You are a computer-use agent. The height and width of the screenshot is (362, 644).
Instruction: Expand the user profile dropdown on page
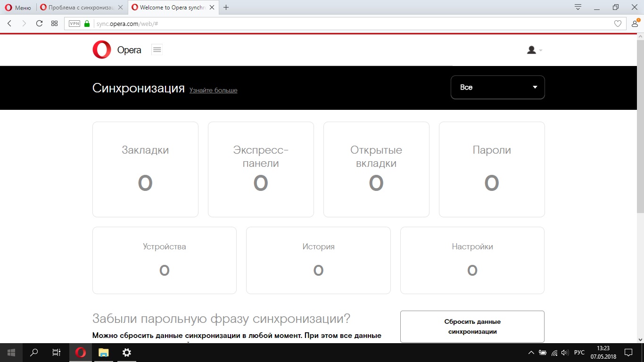[x=535, y=50]
